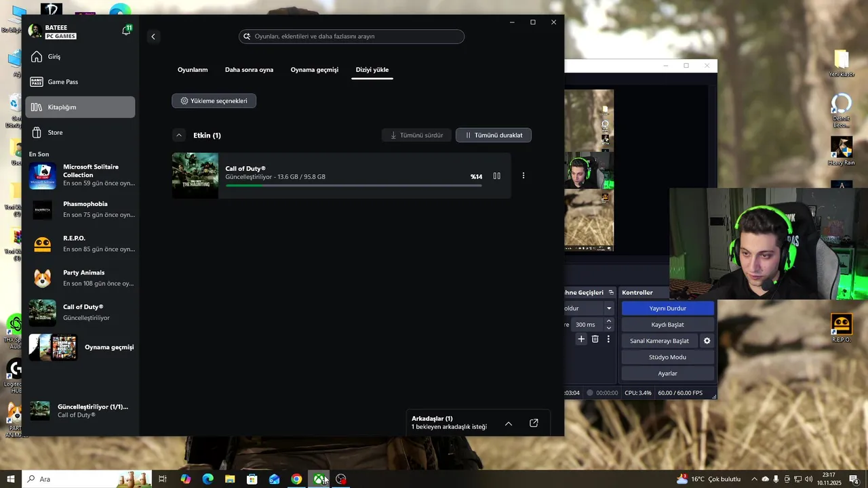Select the Detroit Become Human desktop icon
The width and height of the screenshot is (868, 488).
842,110
